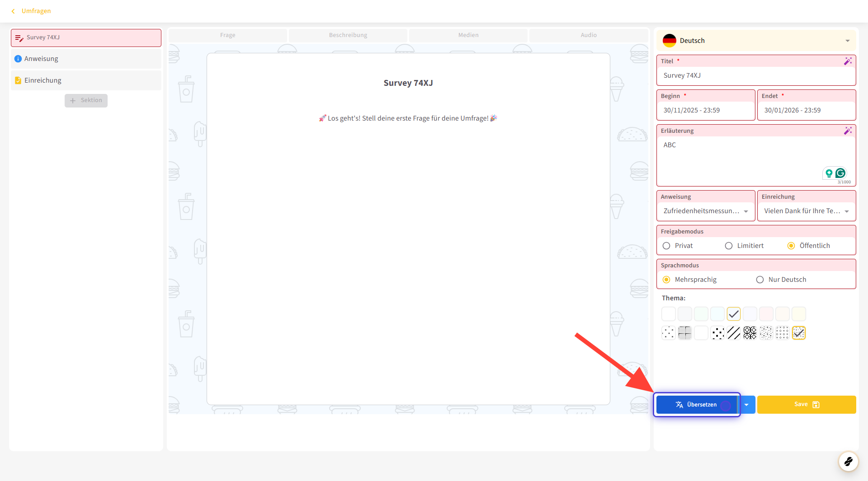The image size is (868, 481).
Task: Expand the arrow next to Übersetzen button
Action: tap(747, 405)
